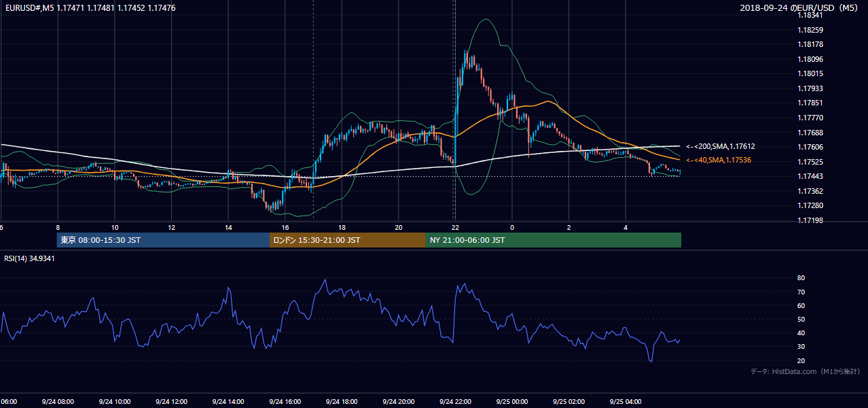868x408 pixels.
Task: Click price axis value 1.17198
Action: point(810,220)
